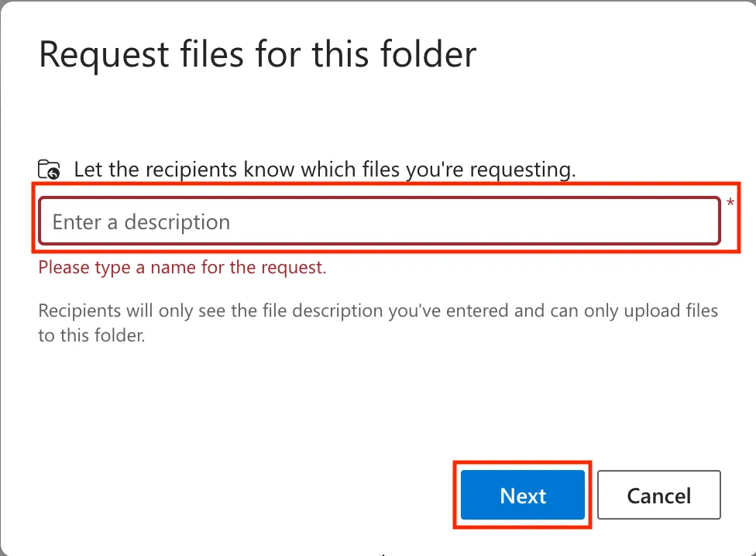Click the word Request in the dialog title

click(104, 56)
